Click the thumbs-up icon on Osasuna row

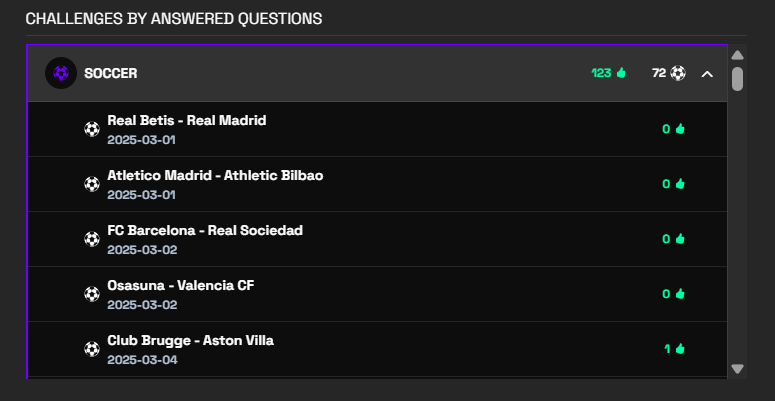[x=680, y=294]
